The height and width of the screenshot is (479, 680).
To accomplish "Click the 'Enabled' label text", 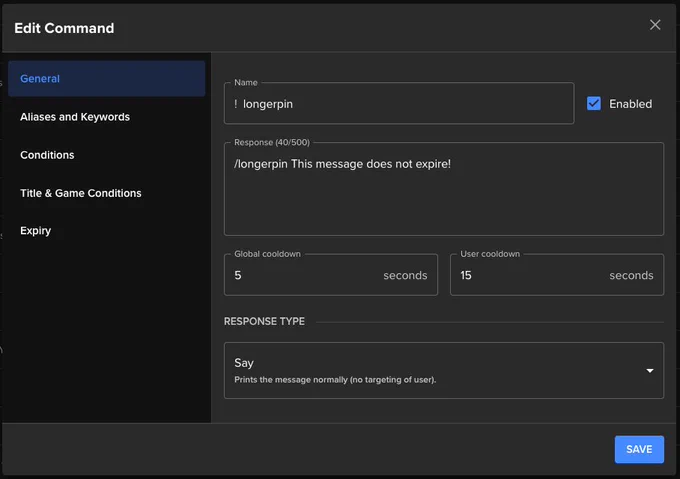I will point(631,104).
